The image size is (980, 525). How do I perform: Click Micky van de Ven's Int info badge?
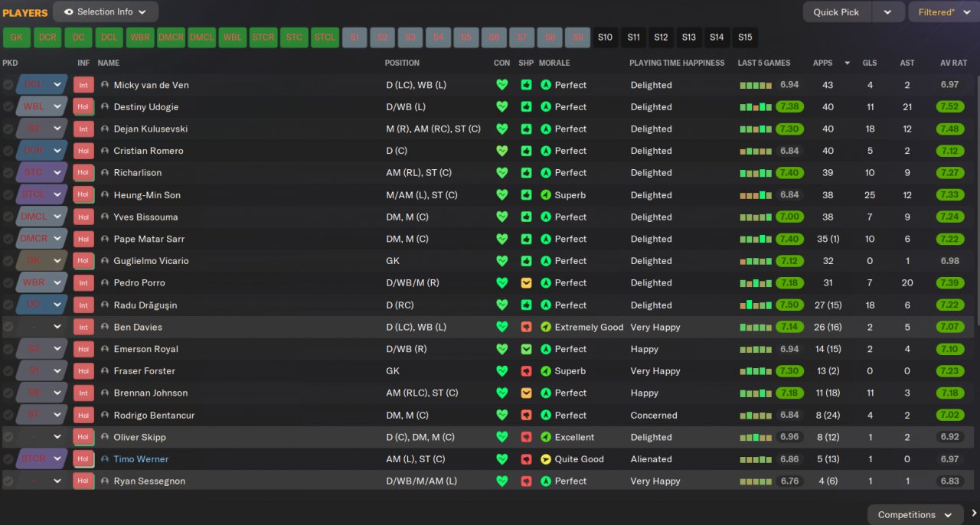pyautogui.click(x=83, y=85)
